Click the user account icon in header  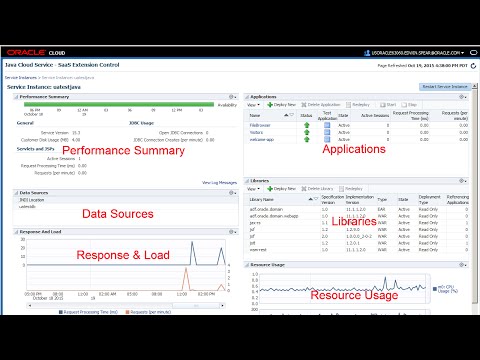click(x=367, y=53)
